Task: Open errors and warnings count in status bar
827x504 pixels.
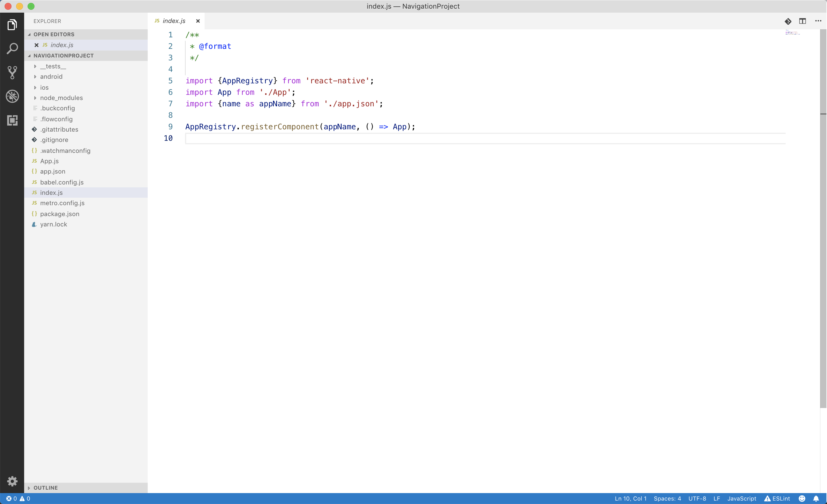Action: click(18, 498)
